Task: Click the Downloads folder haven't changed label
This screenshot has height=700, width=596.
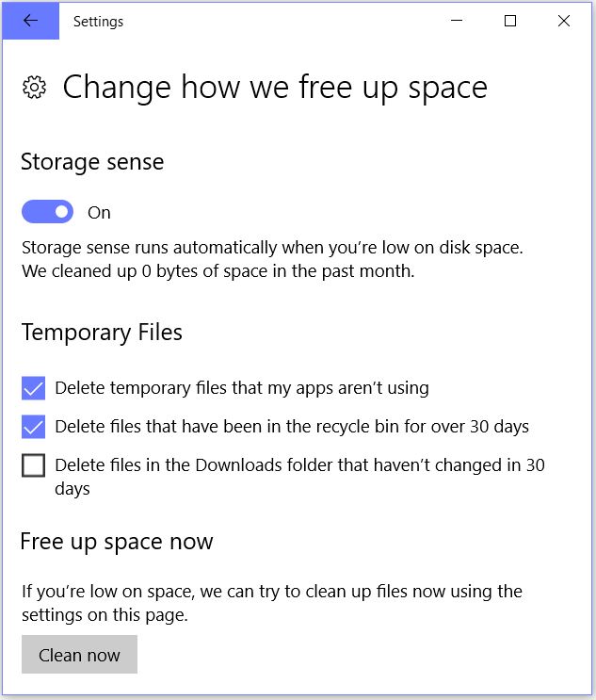Action: click(299, 477)
